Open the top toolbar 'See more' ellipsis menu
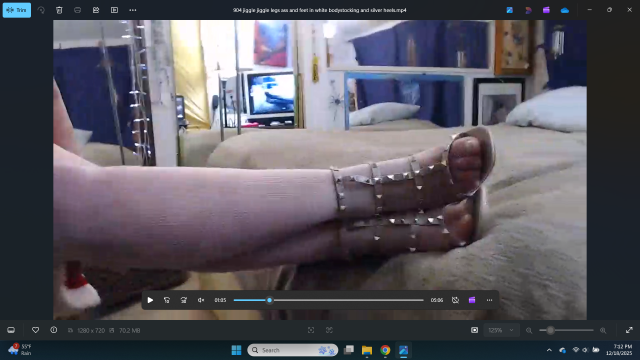 coord(133,10)
